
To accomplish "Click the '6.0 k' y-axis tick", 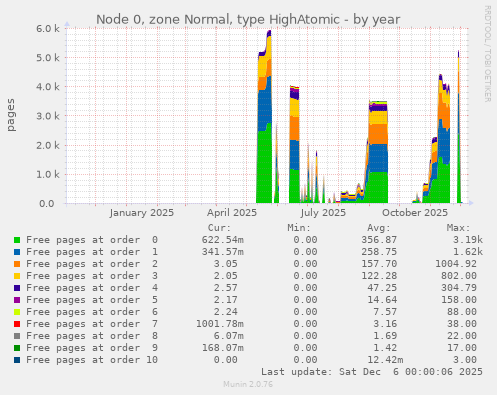I will point(48,29).
